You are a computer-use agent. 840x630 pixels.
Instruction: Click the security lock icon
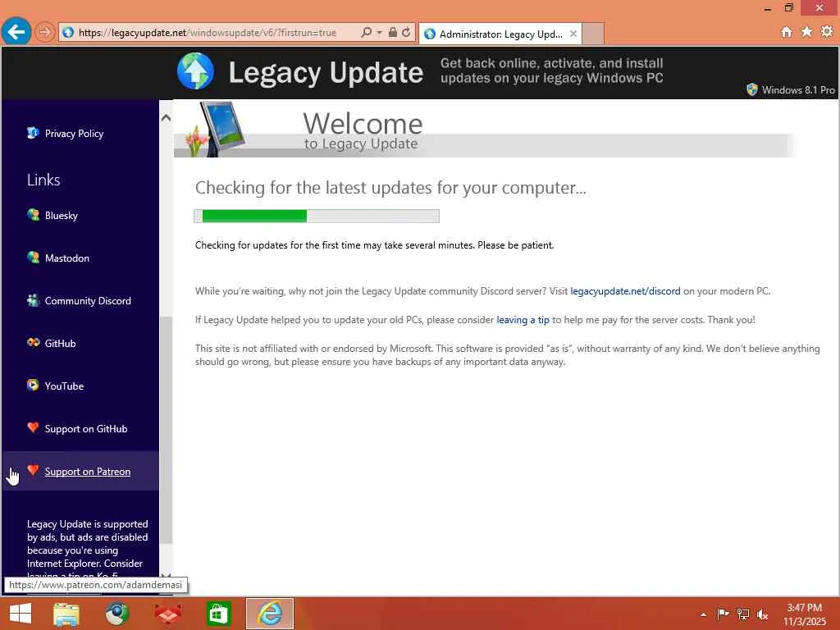click(393, 32)
